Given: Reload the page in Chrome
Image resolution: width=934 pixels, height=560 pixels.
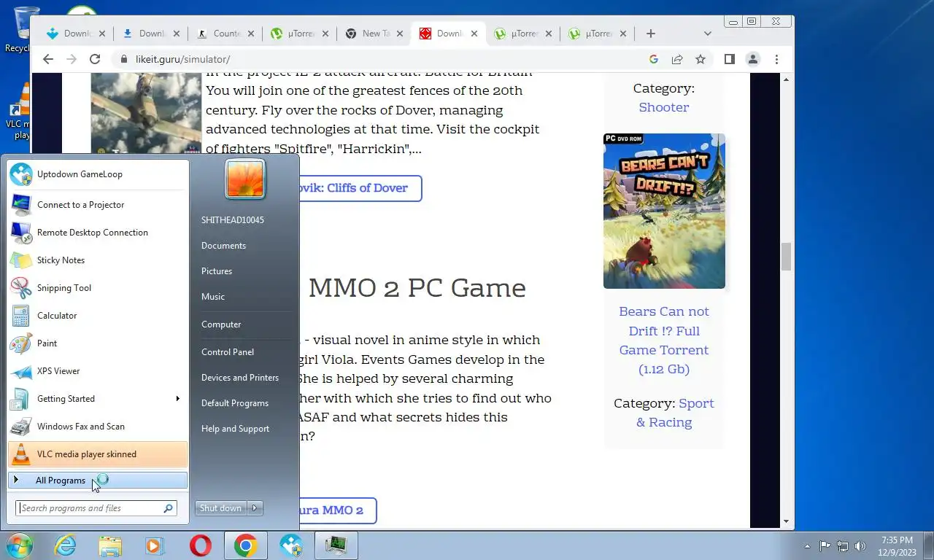Looking at the screenshot, I should point(95,59).
